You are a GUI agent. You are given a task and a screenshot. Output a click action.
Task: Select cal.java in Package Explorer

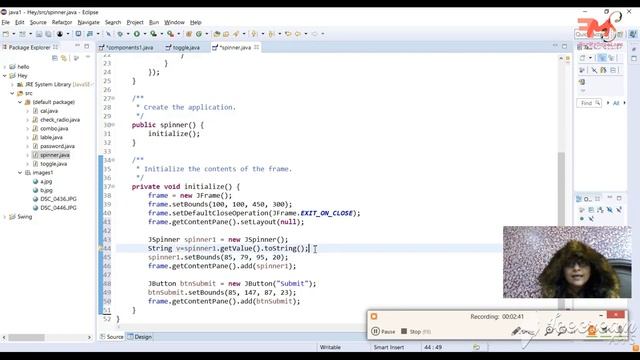(49, 111)
